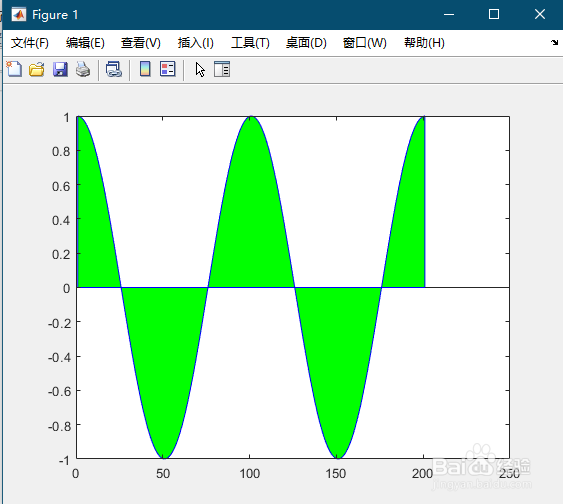Close the Figure 1 window
The image size is (563, 504).
click(540, 15)
